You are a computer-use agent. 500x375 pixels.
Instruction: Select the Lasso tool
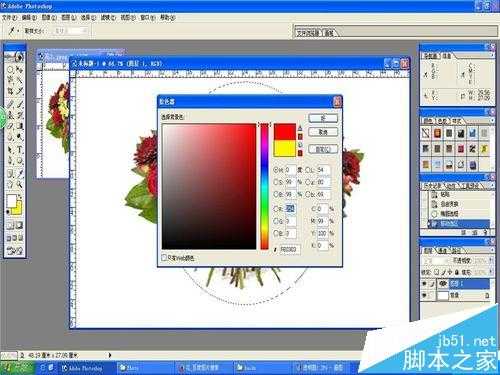click(10, 80)
